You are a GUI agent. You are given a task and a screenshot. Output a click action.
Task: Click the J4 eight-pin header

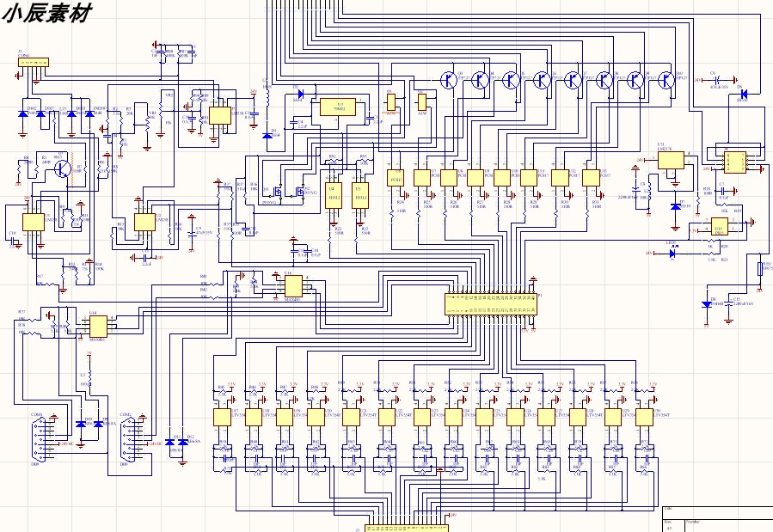coord(734,162)
